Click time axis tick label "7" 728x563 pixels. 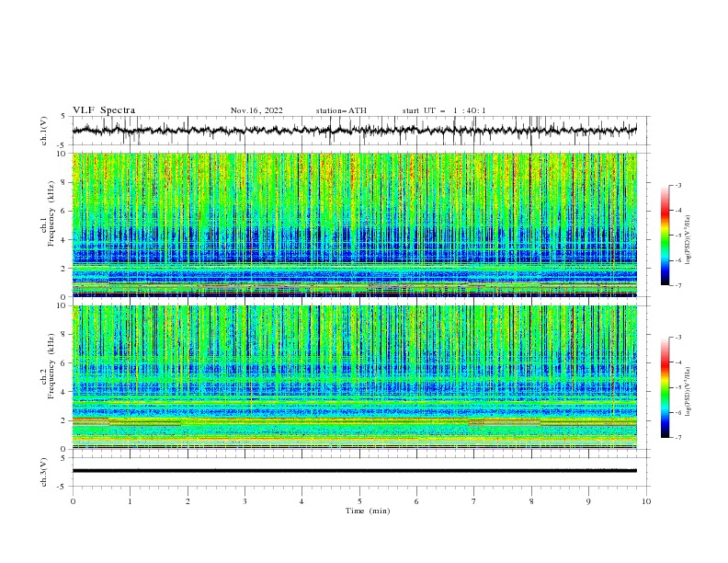tap(474, 501)
